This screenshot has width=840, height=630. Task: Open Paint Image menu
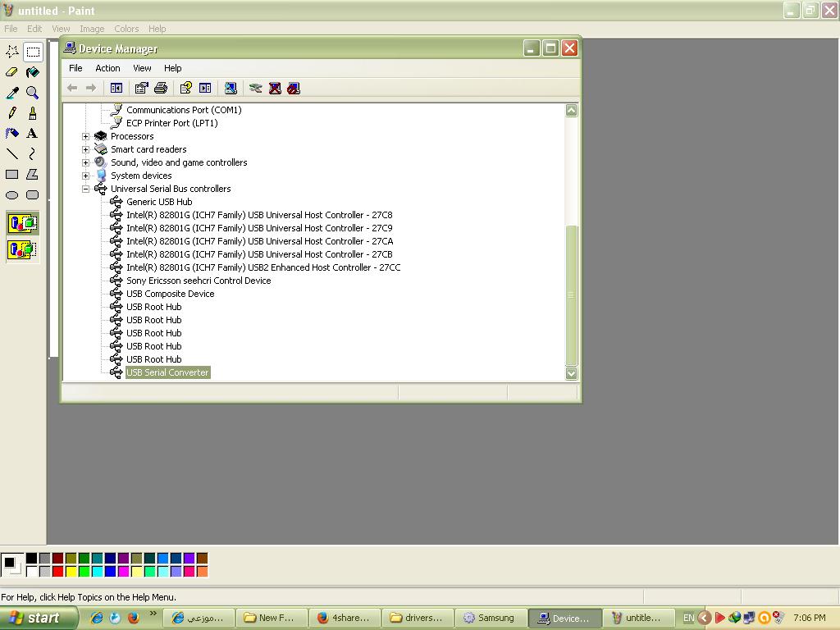click(92, 29)
